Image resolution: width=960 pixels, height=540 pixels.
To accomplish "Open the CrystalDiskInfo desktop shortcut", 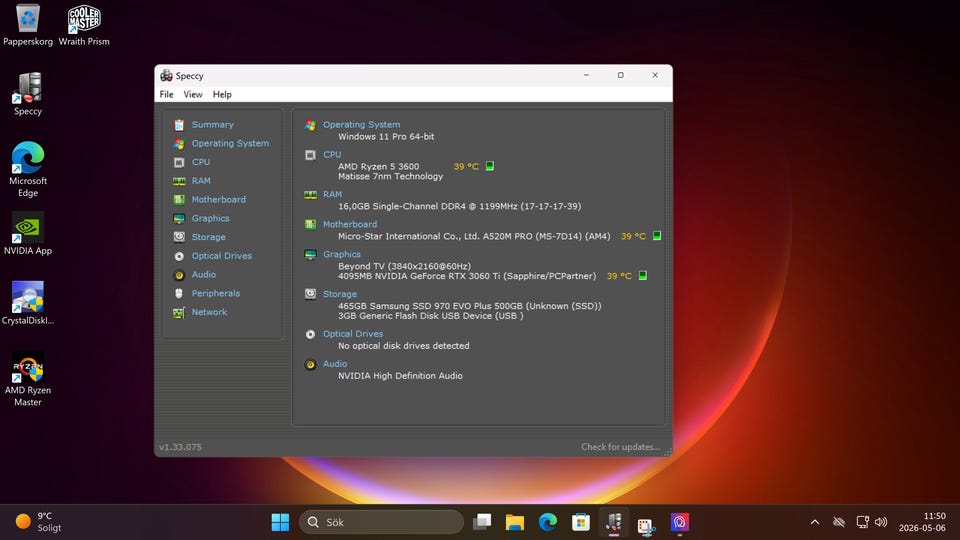I will pos(28,304).
